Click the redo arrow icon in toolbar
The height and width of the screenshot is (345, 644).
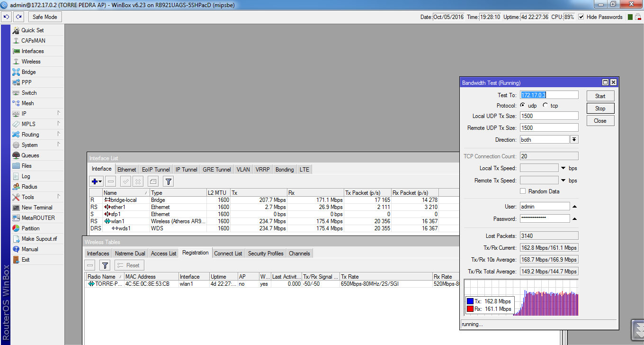point(18,17)
